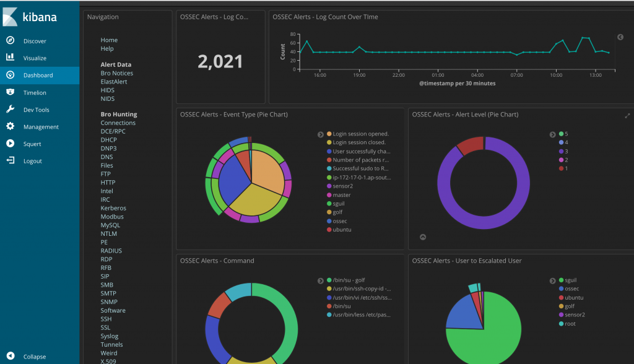Collapse the left sidebar menu
The width and height of the screenshot is (634, 364).
click(x=10, y=357)
